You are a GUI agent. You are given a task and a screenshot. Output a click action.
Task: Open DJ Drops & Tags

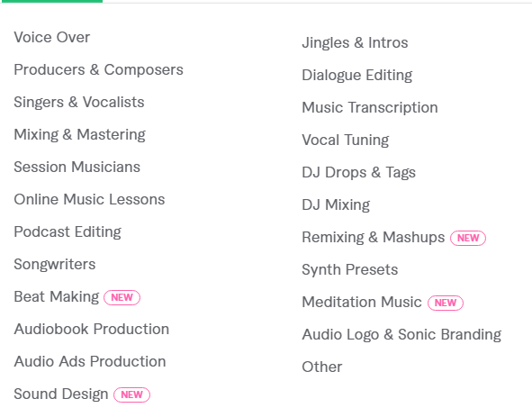coord(358,173)
